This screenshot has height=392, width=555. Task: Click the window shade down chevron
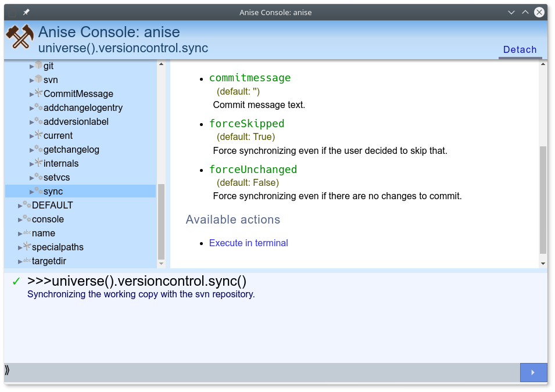click(x=511, y=12)
